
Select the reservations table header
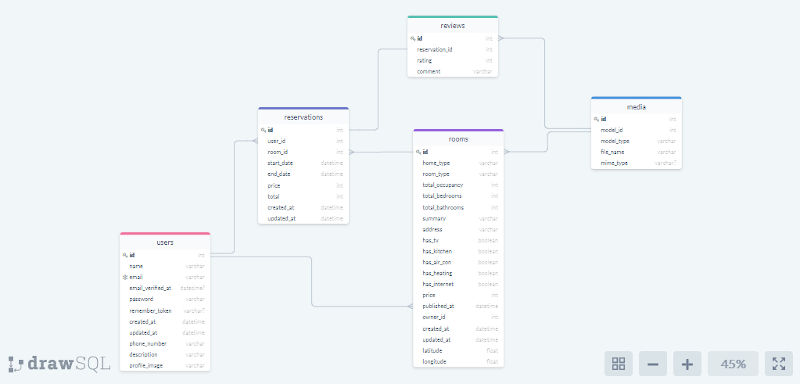coord(303,117)
